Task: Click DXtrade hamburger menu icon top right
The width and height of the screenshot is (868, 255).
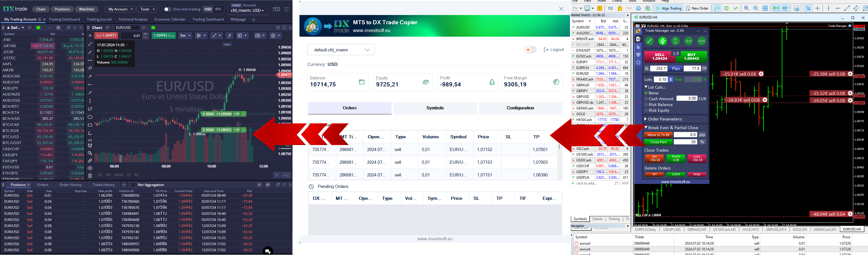Action: click(x=286, y=10)
